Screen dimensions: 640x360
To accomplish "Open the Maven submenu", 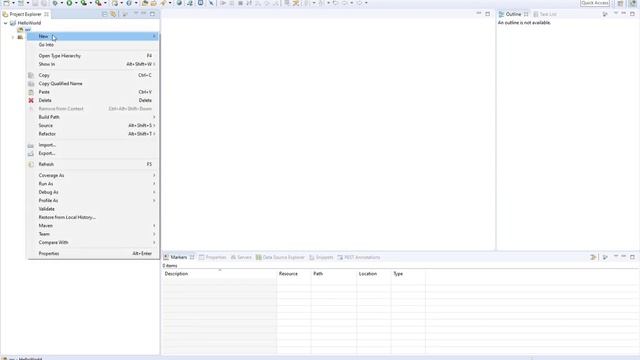I will coord(93,225).
